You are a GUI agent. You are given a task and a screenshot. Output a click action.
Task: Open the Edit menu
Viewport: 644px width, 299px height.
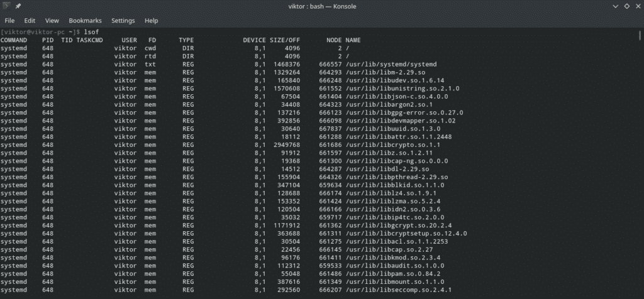(30, 20)
